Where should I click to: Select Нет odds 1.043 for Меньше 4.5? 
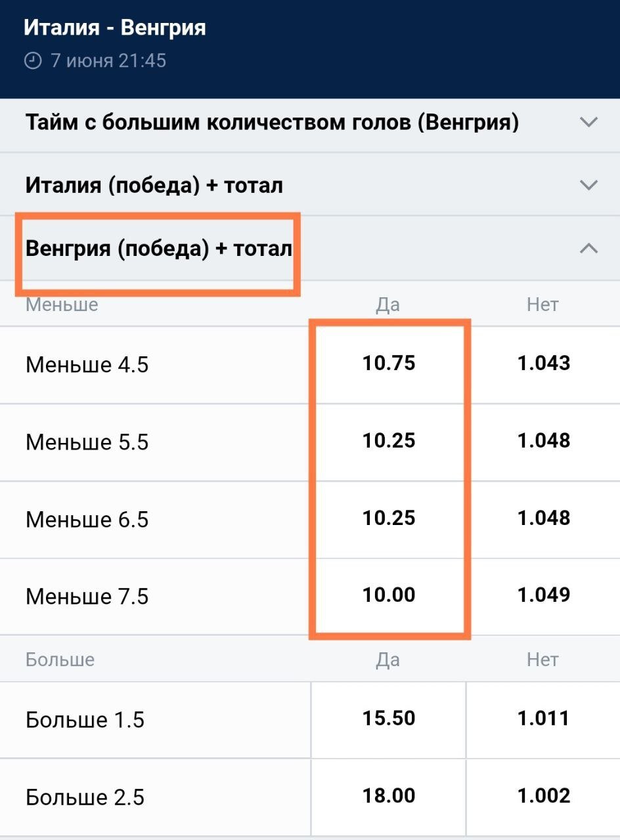pos(543,364)
